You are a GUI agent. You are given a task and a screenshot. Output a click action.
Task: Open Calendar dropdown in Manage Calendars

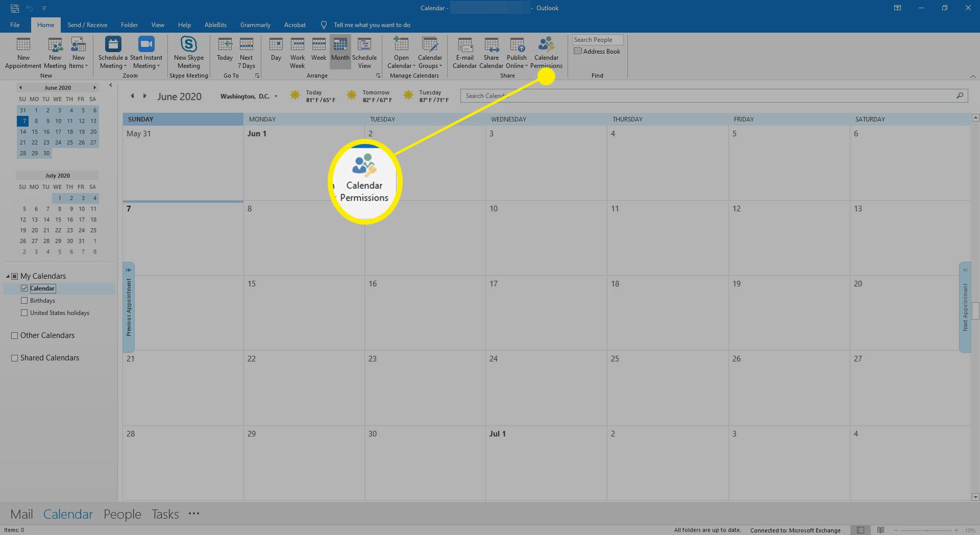pos(401,53)
